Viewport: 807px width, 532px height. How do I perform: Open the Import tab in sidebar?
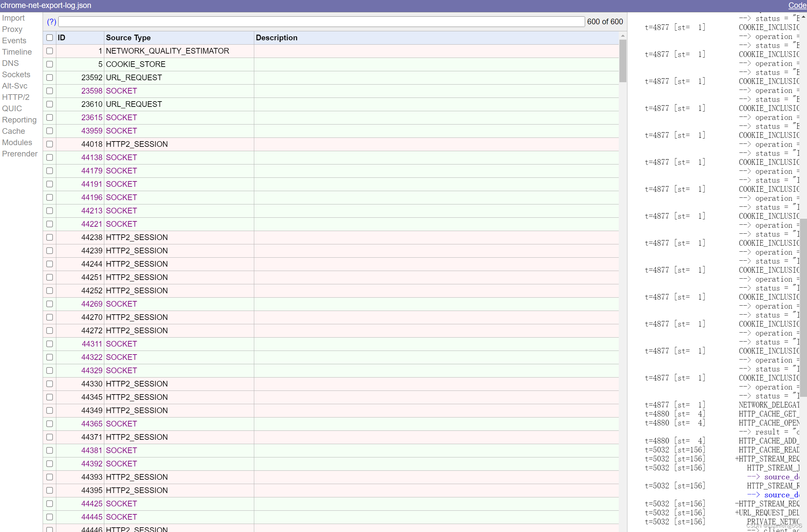(x=13, y=18)
